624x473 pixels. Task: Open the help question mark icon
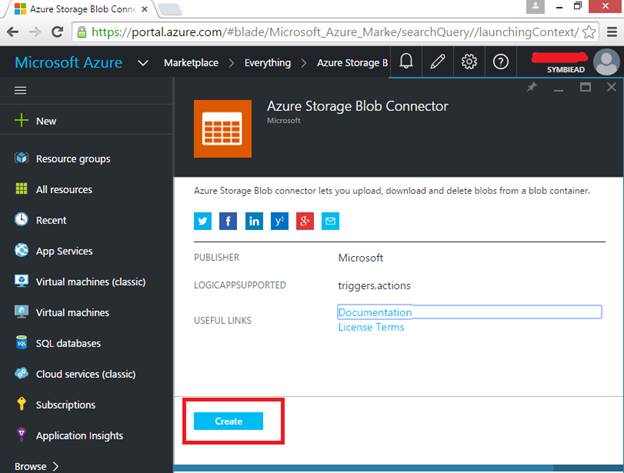click(x=501, y=62)
